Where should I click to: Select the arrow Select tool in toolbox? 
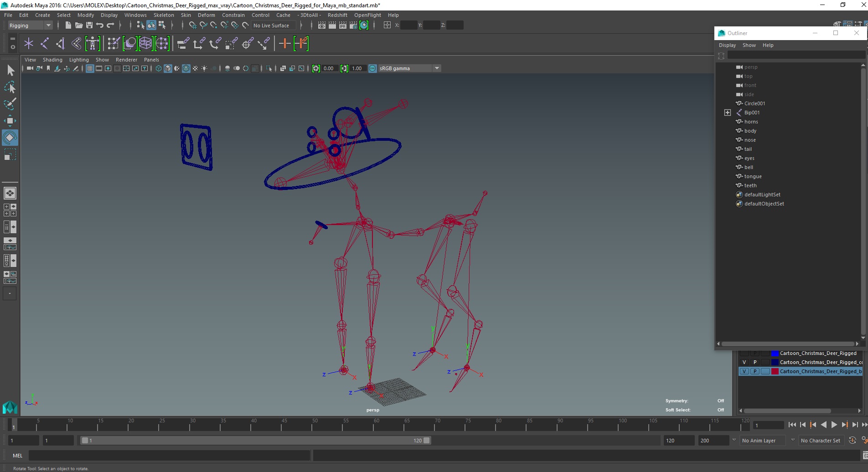click(10, 70)
